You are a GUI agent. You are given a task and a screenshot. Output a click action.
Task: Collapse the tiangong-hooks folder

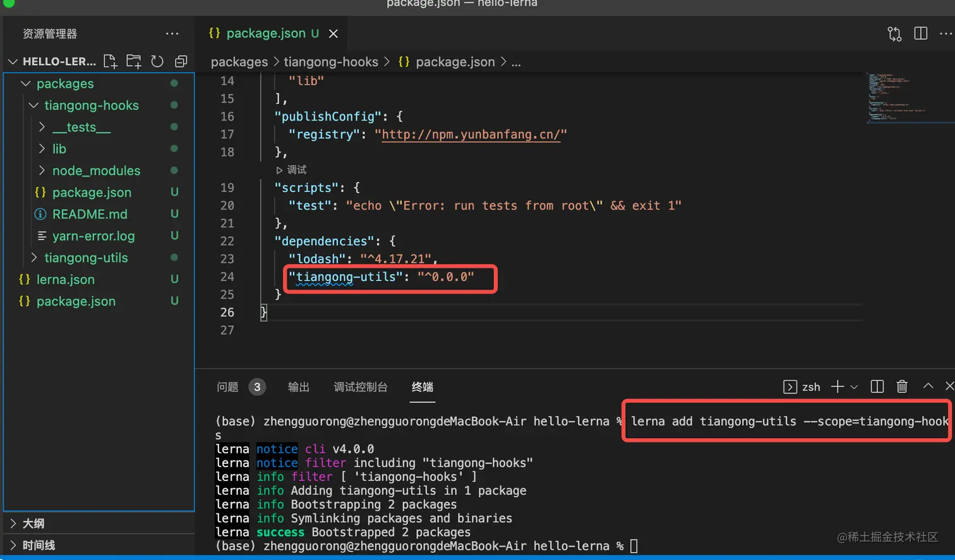[34, 105]
